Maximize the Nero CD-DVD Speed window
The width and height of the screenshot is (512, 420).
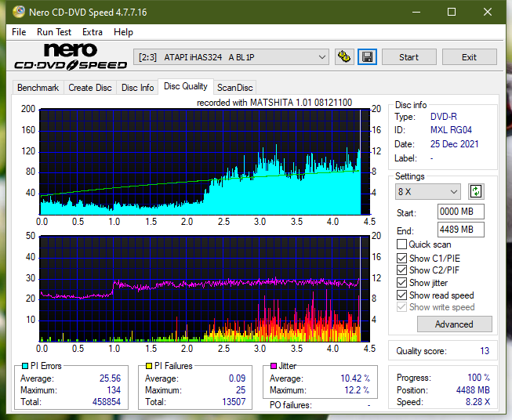coord(452,12)
